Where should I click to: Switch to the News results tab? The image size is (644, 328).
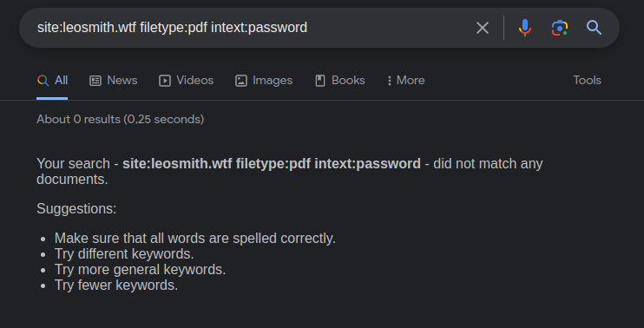(x=114, y=81)
